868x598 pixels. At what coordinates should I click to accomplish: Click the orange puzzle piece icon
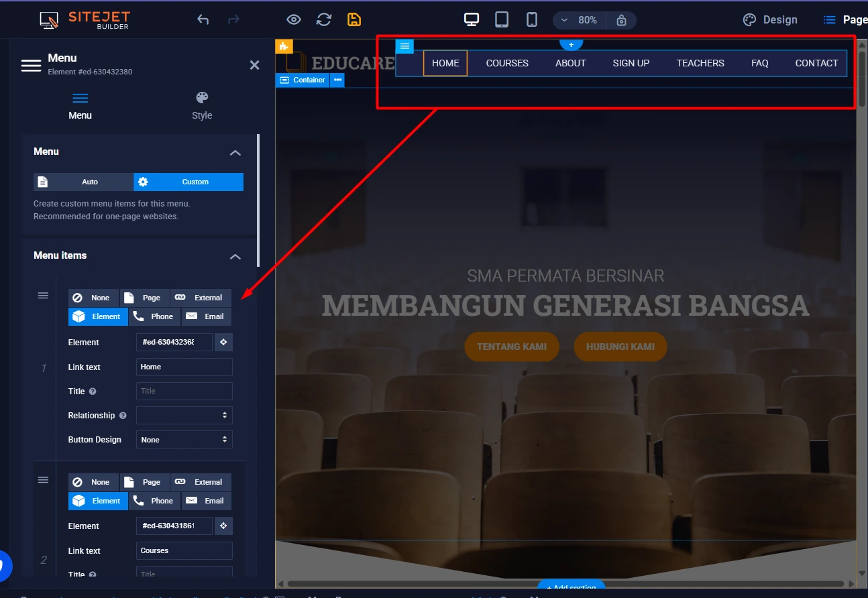tap(284, 46)
